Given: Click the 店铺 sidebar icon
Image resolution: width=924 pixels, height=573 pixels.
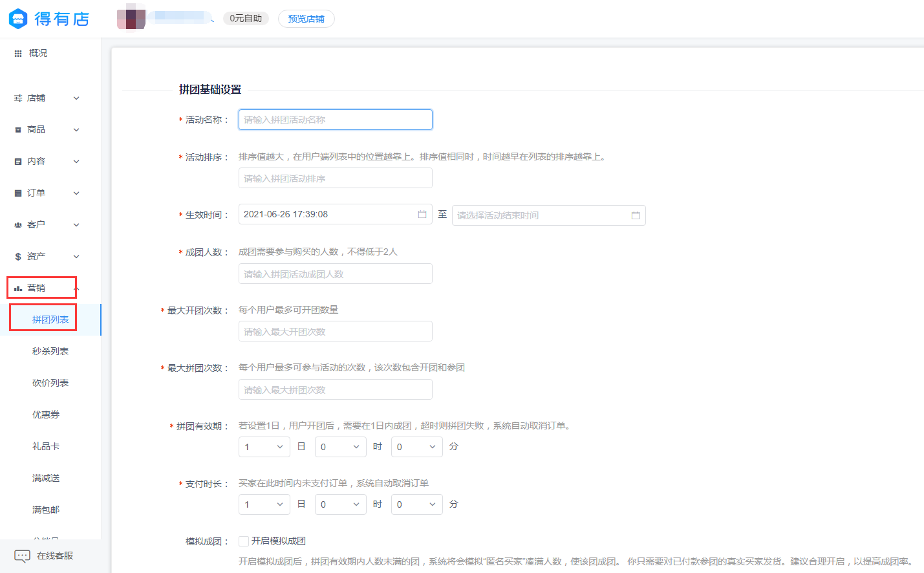Looking at the screenshot, I should (x=18, y=98).
